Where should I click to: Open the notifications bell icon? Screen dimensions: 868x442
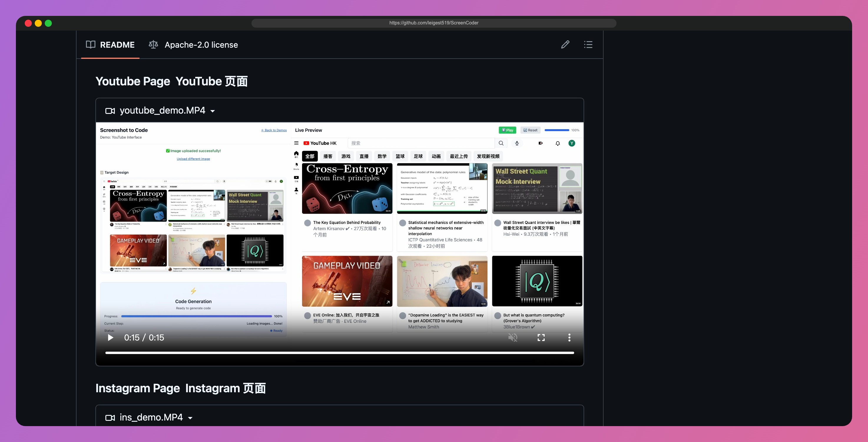pyautogui.click(x=558, y=143)
